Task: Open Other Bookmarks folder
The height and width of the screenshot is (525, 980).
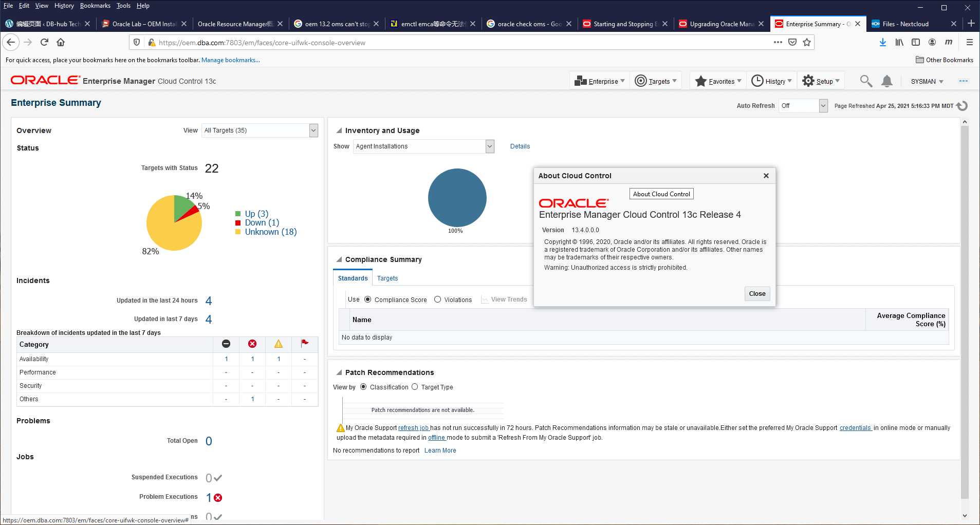Action: (x=945, y=60)
